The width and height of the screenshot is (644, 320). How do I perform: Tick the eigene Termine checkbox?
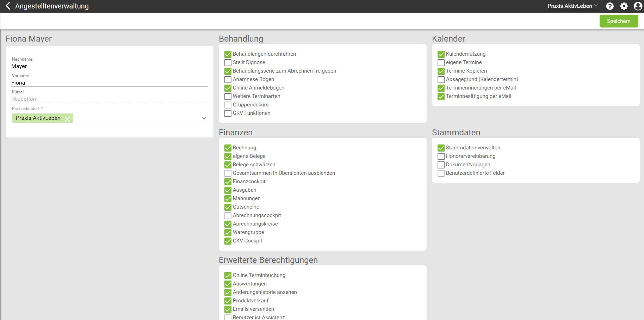[441, 63]
